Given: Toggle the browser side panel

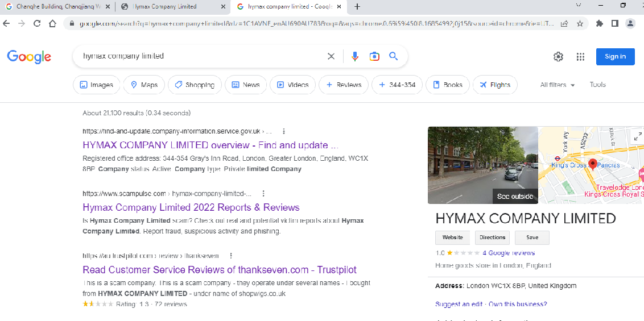Looking at the screenshot, I should click(614, 23).
